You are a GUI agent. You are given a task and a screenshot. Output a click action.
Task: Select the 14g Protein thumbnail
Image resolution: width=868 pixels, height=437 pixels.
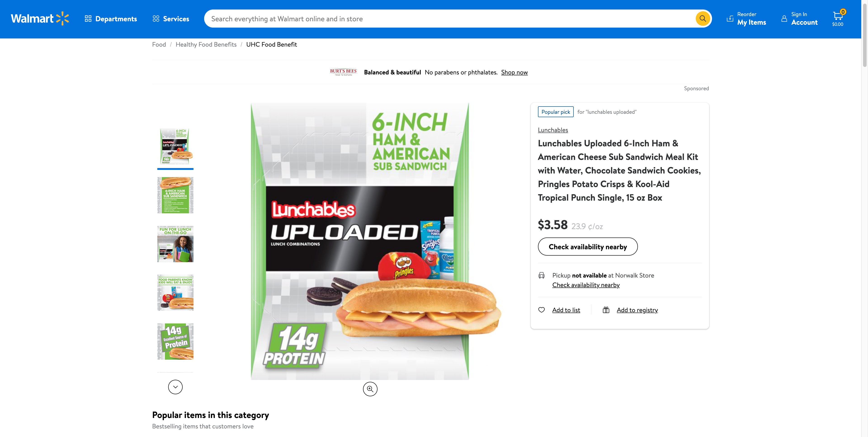coord(175,341)
